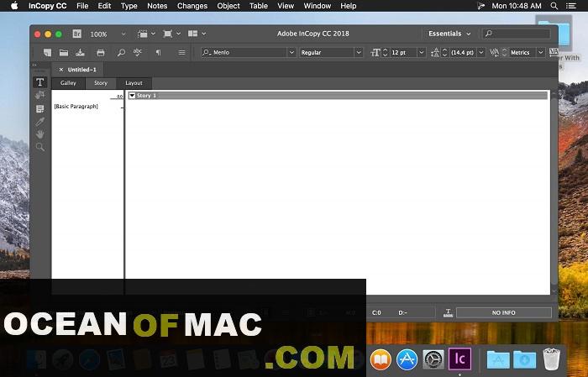This screenshot has height=377, width=588.
Task: Click the Menlo font name field
Action: 244,52
